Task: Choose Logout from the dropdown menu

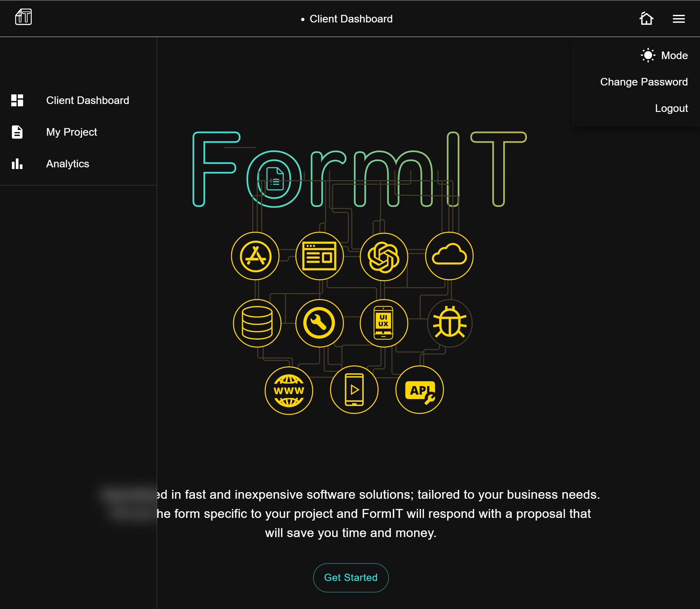Action: (x=671, y=108)
